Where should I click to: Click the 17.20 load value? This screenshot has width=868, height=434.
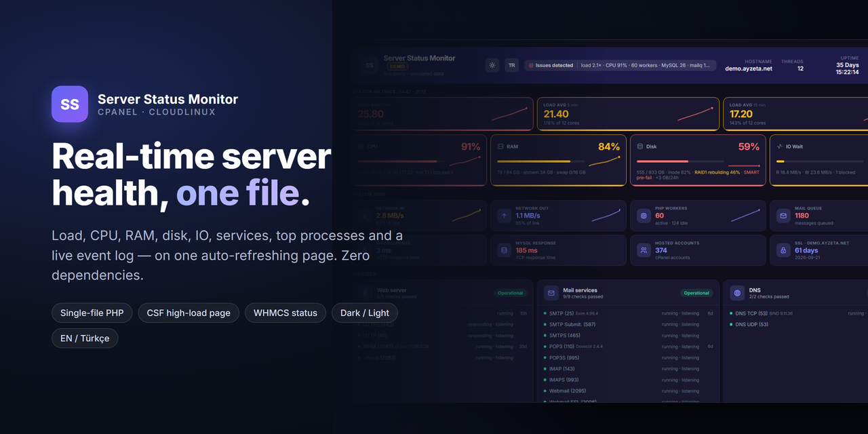pos(741,115)
